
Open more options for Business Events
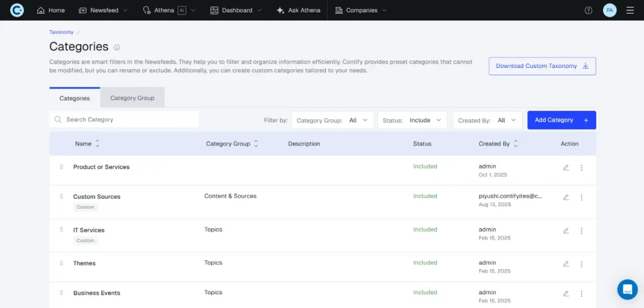coord(581,293)
